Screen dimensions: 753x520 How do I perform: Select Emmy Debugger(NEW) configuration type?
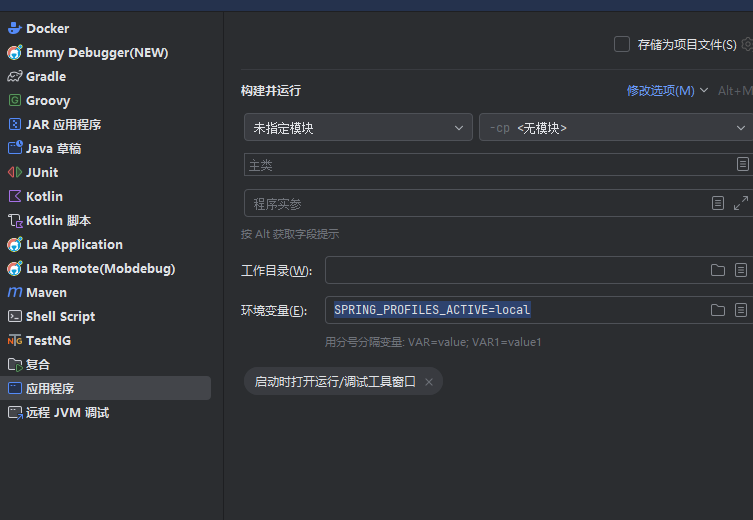(106, 52)
